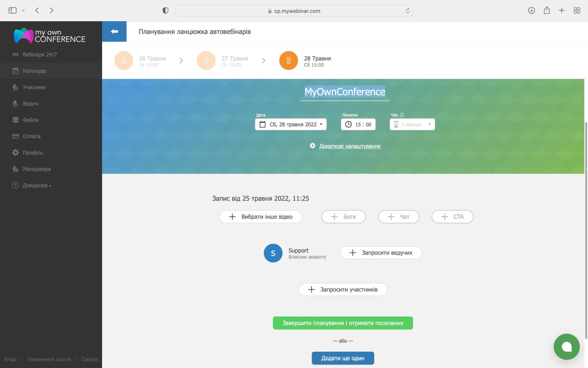
Task: Click Завершити планування і отримати посилання button
Action: click(343, 323)
